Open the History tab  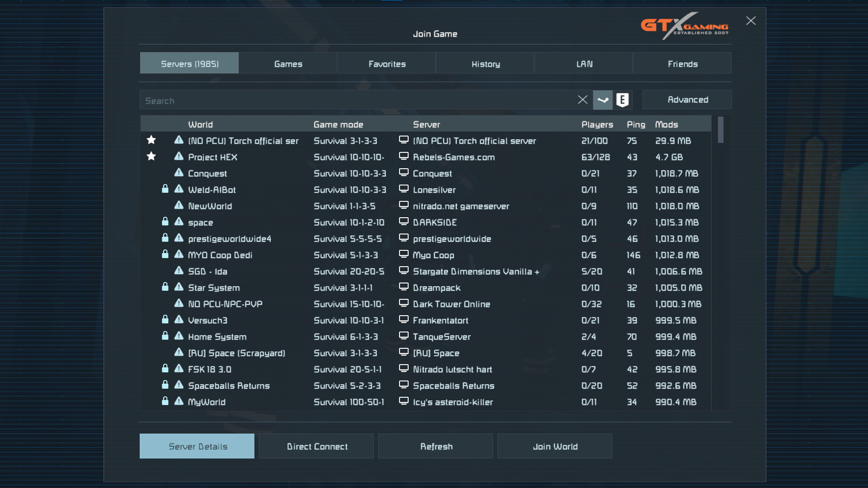[x=485, y=63]
